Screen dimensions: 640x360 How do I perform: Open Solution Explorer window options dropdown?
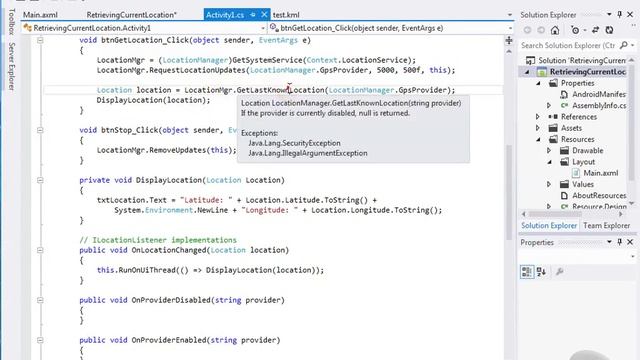coord(609,15)
